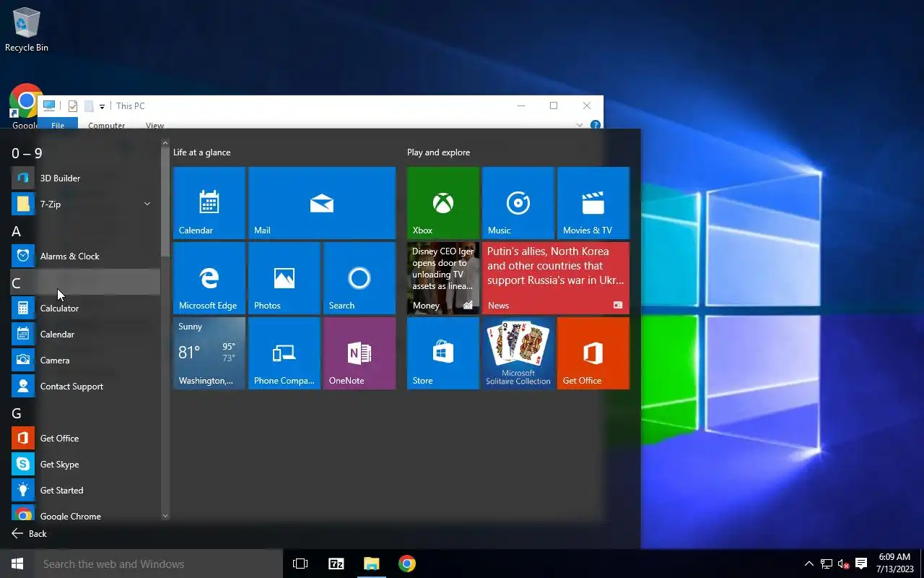The image size is (924, 578).
Task: Open Get Office in app list
Action: pyautogui.click(x=85, y=439)
